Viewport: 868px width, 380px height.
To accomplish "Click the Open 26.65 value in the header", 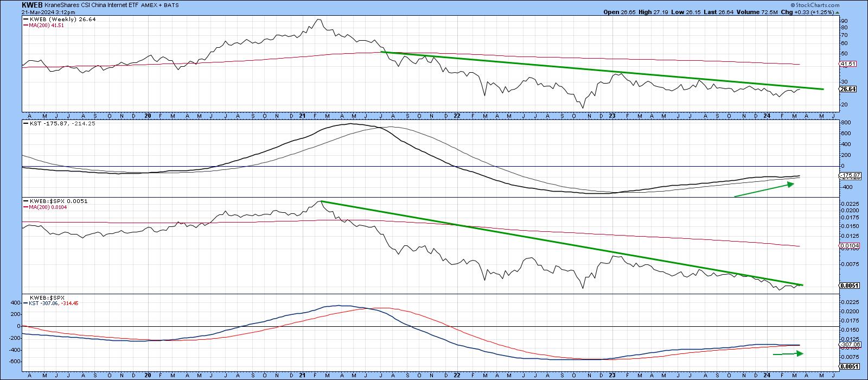I will click(x=620, y=12).
